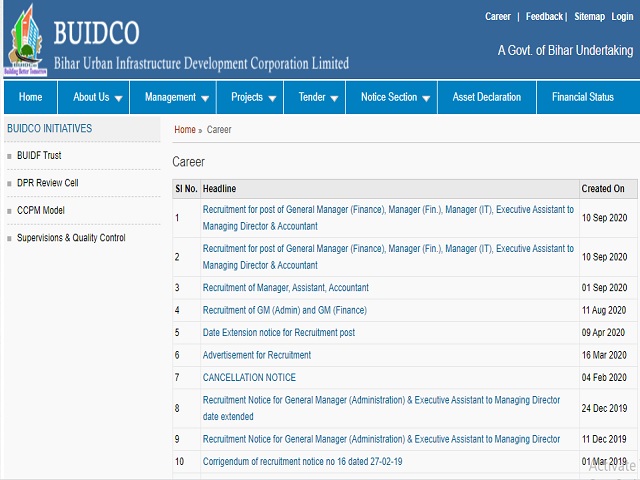Expand the About Us dropdown arrow

click(x=119, y=98)
